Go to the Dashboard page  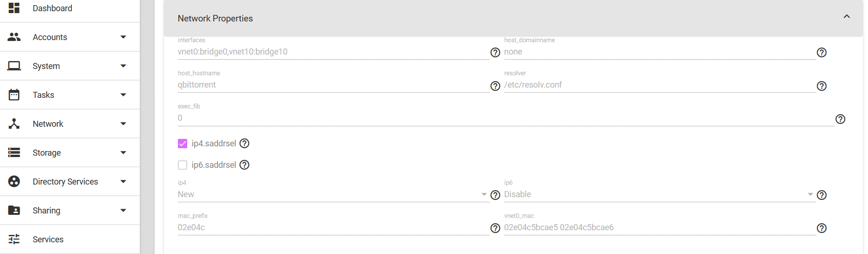coord(52,8)
